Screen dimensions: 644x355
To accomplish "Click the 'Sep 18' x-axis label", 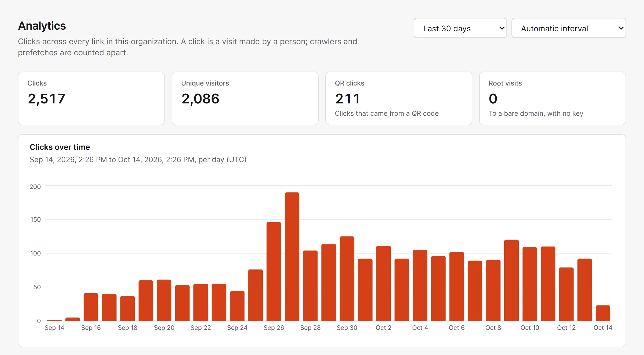I will pyautogui.click(x=127, y=328).
